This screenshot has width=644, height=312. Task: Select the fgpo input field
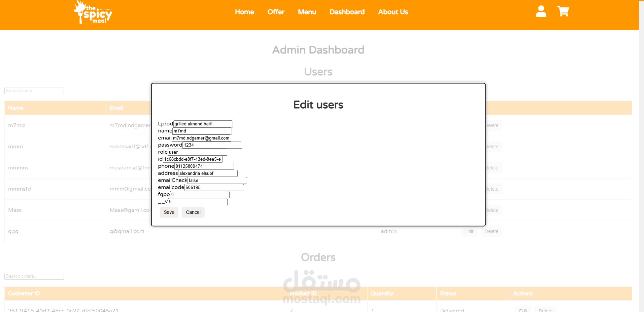(x=200, y=194)
